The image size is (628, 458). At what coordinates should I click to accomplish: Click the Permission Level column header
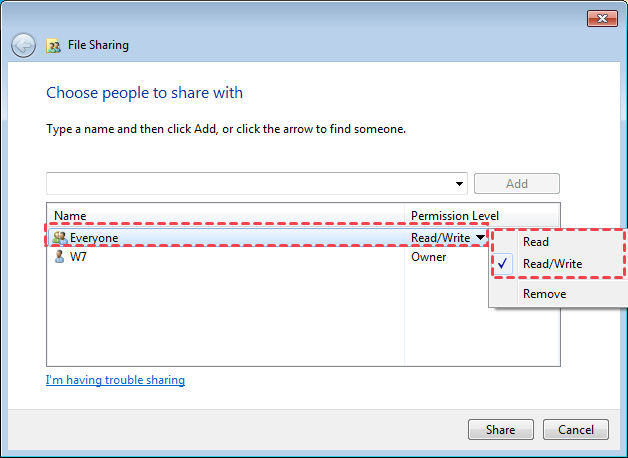point(455,216)
